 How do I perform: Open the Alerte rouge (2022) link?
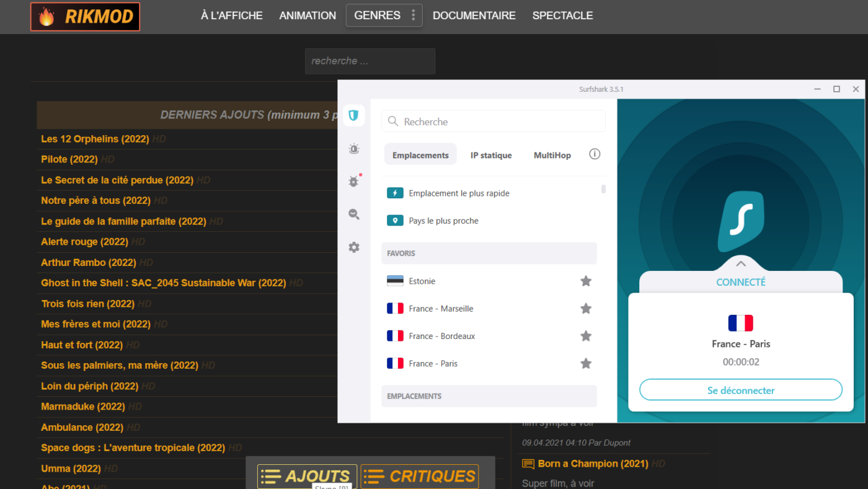[x=85, y=242]
